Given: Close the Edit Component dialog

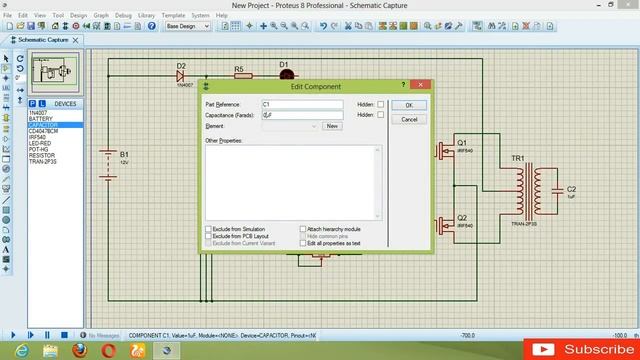Looking at the screenshot, I should [x=420, y=84].
